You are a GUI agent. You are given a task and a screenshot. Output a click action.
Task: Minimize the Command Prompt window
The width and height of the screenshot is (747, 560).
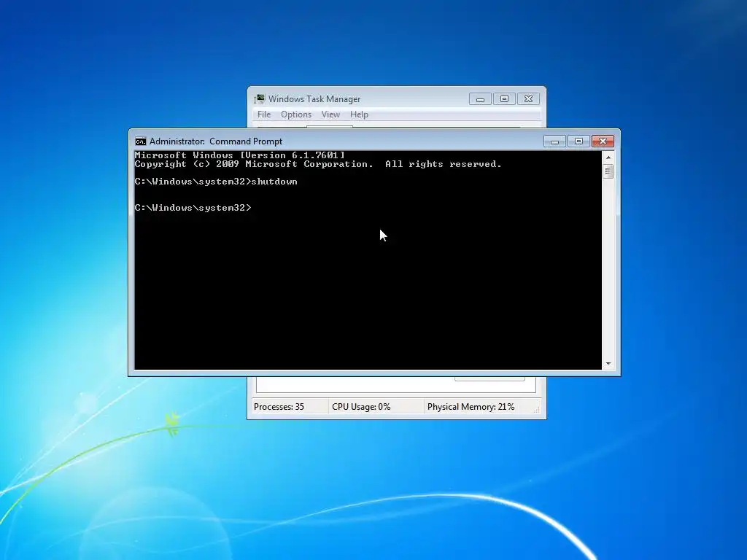(x=554, y=141)
